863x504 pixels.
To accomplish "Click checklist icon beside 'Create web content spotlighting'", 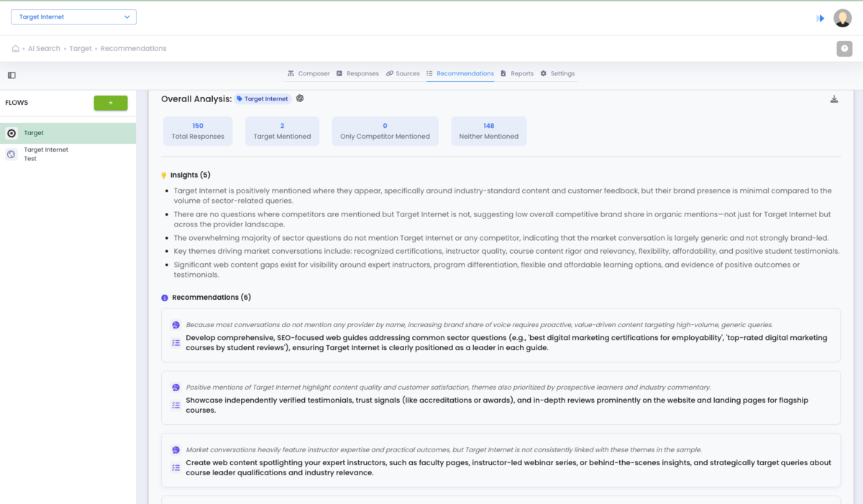I will (175, 468).
